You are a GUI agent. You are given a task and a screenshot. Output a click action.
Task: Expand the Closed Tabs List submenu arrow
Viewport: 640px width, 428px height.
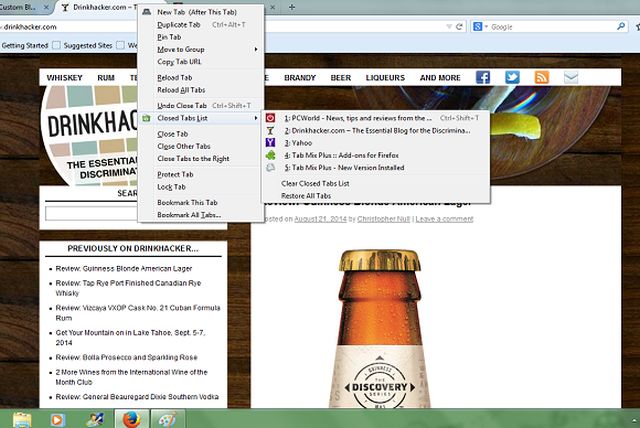coord(256,118)
